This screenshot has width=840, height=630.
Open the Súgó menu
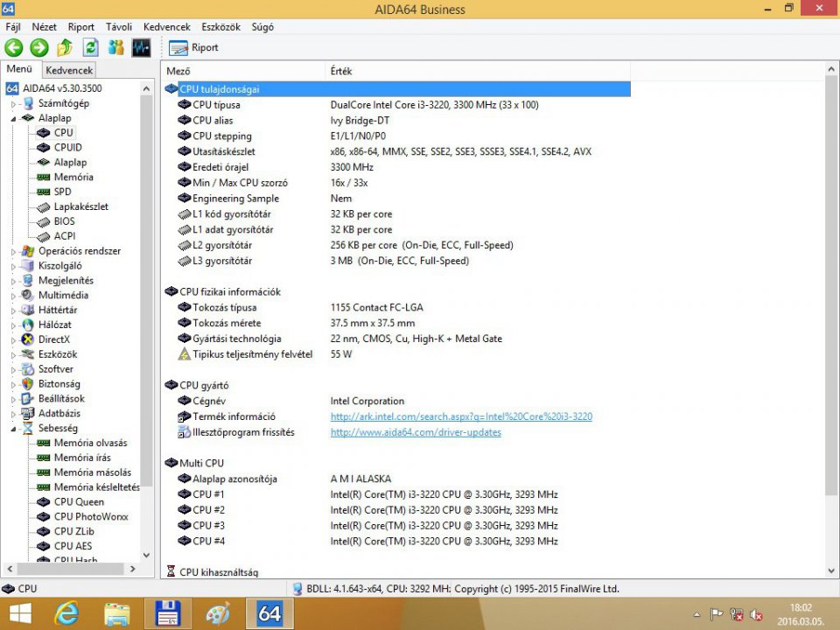tap(262, 27)
